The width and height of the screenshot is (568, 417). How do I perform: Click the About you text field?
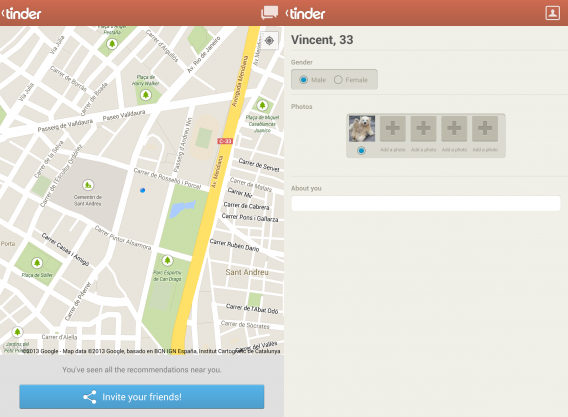pyautogui.click(x=426, y=203)
